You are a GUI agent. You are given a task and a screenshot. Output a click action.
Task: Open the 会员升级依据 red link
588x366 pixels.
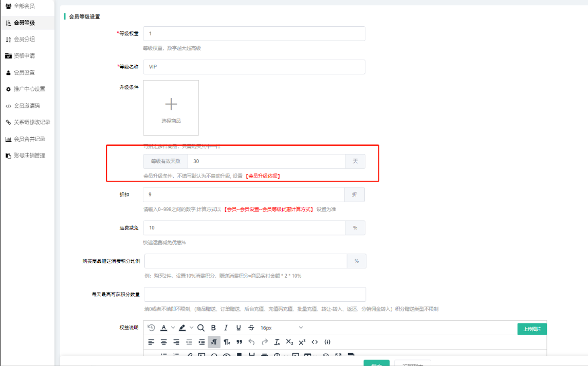pyautogui.click(x=263, y=176)
